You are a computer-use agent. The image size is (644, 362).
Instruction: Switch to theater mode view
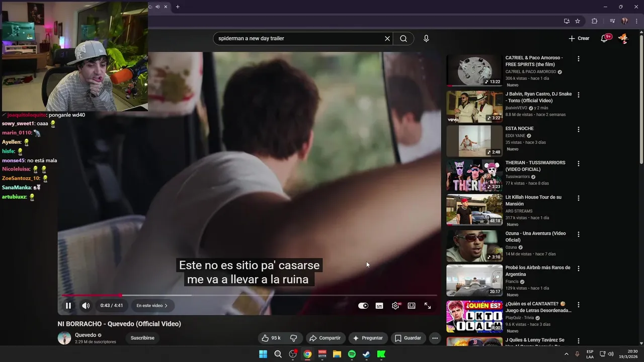tap(412, 306)
